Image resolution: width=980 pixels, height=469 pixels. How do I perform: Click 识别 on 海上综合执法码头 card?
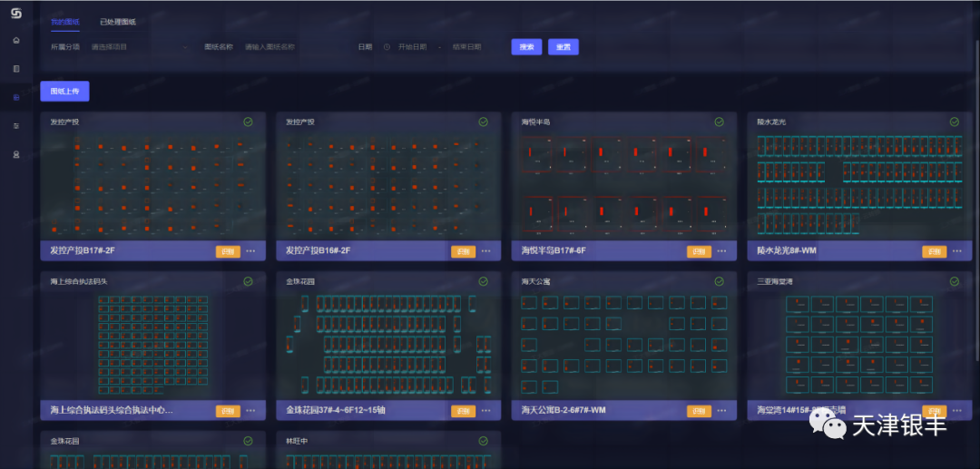[228, 411]
